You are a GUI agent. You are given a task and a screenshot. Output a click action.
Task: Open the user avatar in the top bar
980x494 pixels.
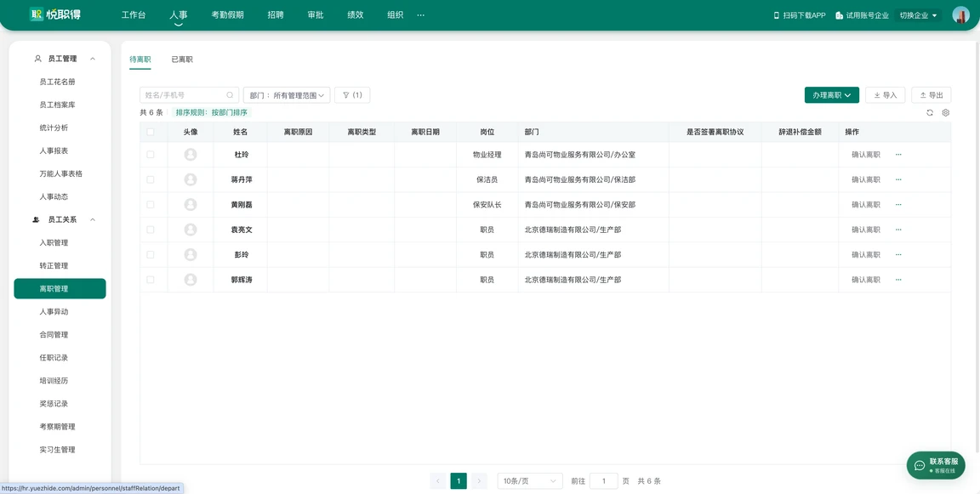[x=960, y=15]
